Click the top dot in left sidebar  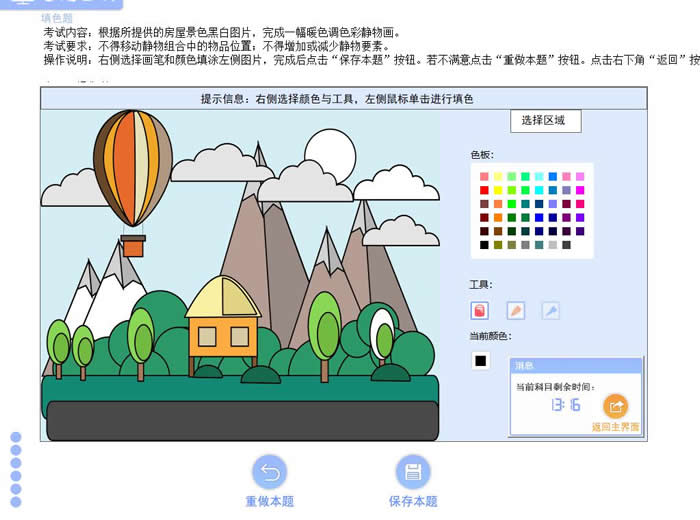tap(16, 437)
